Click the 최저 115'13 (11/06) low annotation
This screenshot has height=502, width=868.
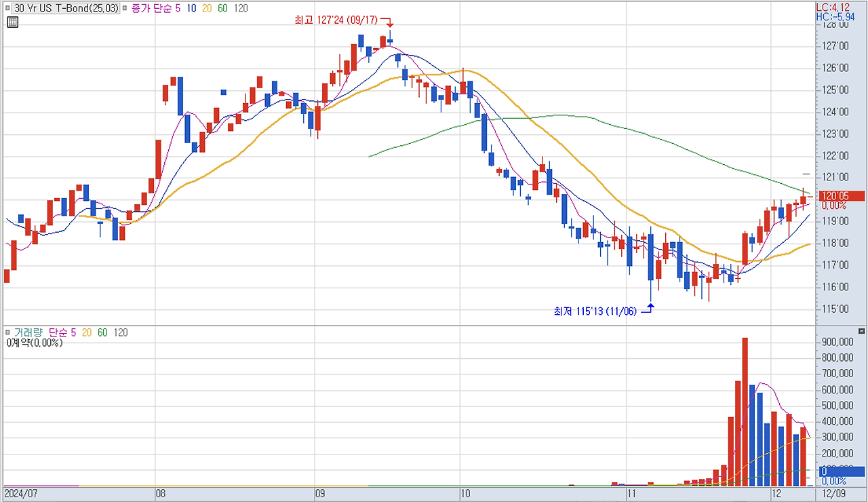click(595, 311)
